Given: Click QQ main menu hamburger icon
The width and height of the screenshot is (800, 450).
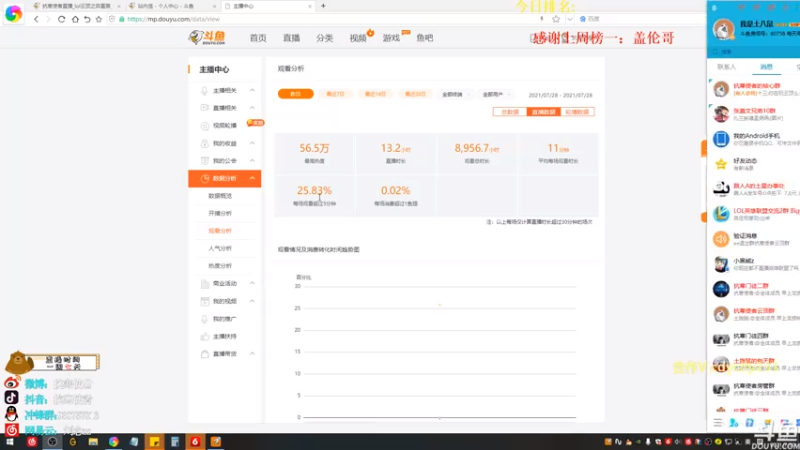Looking at the screenshot, I should pyautogui.click(x=718, y=423).
